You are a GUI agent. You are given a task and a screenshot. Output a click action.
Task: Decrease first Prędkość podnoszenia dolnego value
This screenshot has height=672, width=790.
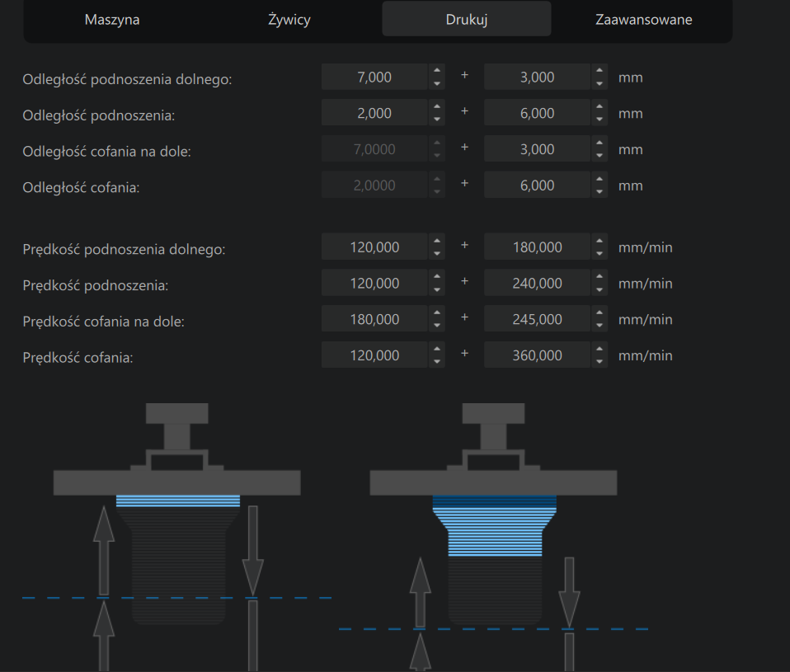[437, 253]
